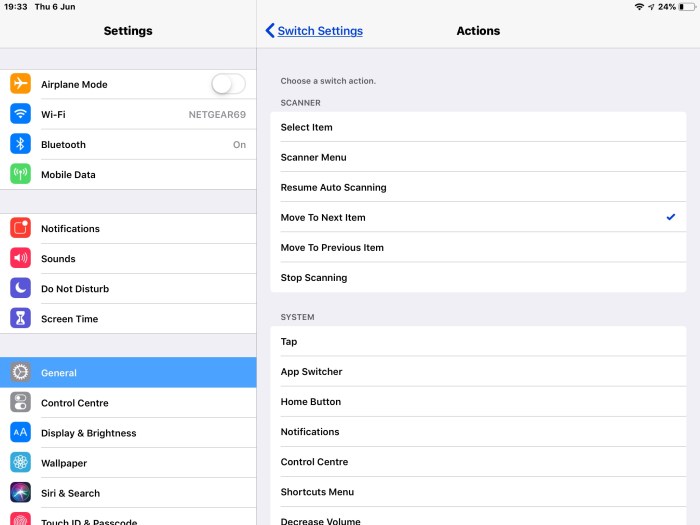Tap the red Notifications icon in sidebar

20,228
